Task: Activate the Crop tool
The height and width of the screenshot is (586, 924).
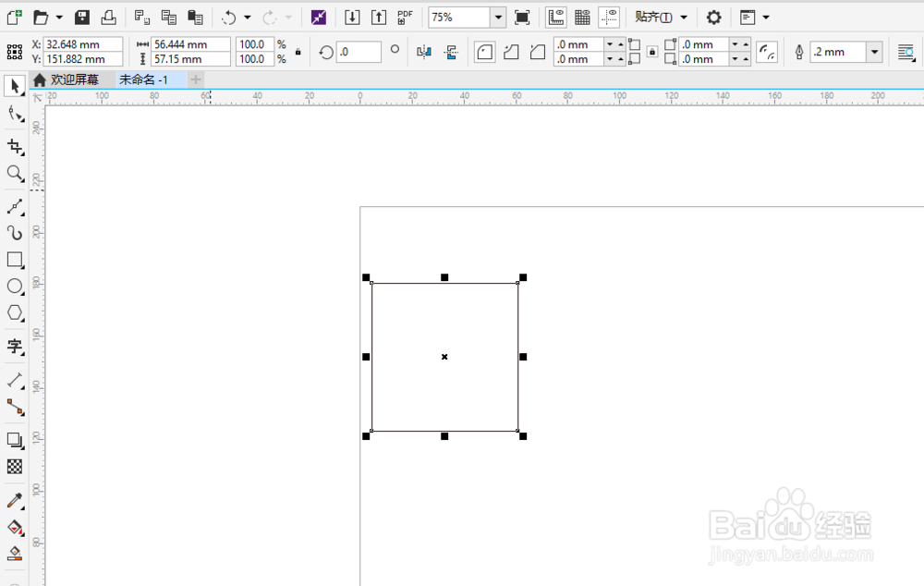Action: click(15, 146)
